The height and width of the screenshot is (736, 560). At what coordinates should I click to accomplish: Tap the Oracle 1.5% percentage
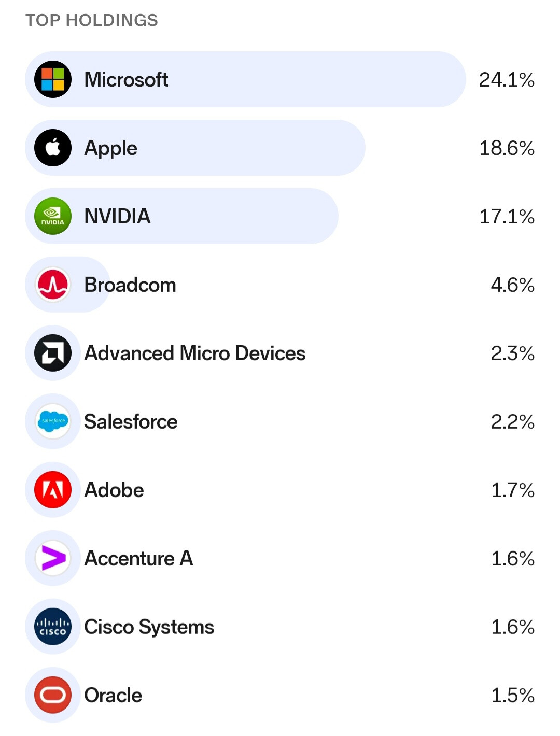(512, 696)
